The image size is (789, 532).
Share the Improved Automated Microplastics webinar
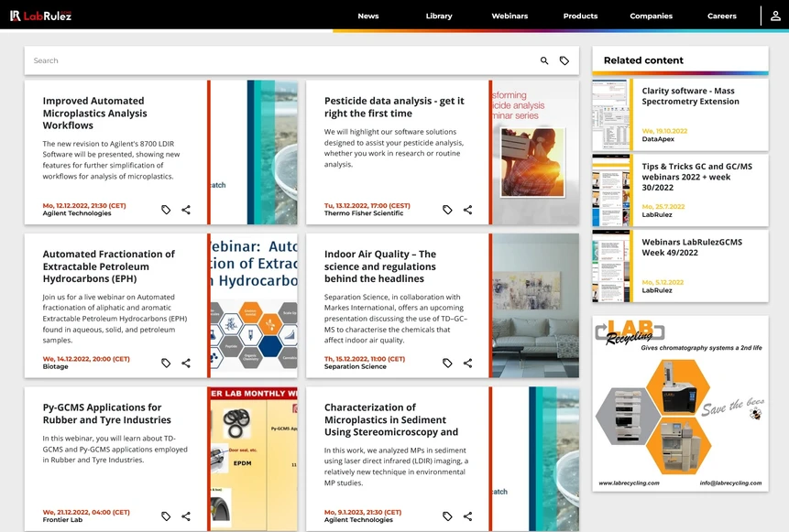186,210
